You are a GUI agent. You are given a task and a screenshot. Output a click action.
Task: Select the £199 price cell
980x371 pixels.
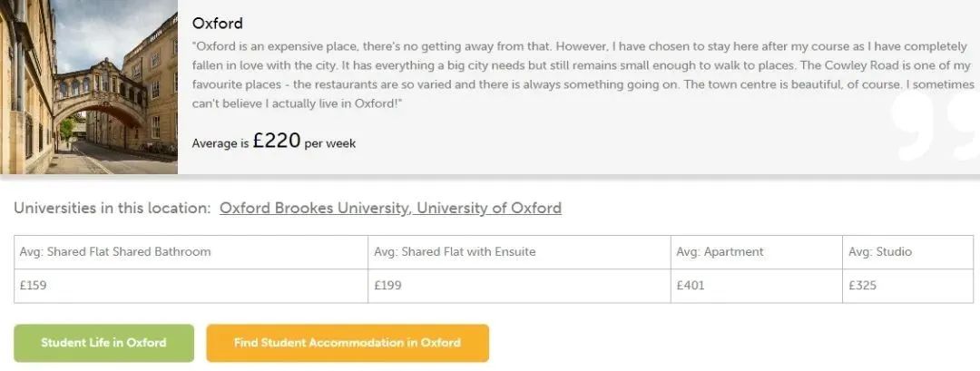pyautogui.click(x=388, y=286)
